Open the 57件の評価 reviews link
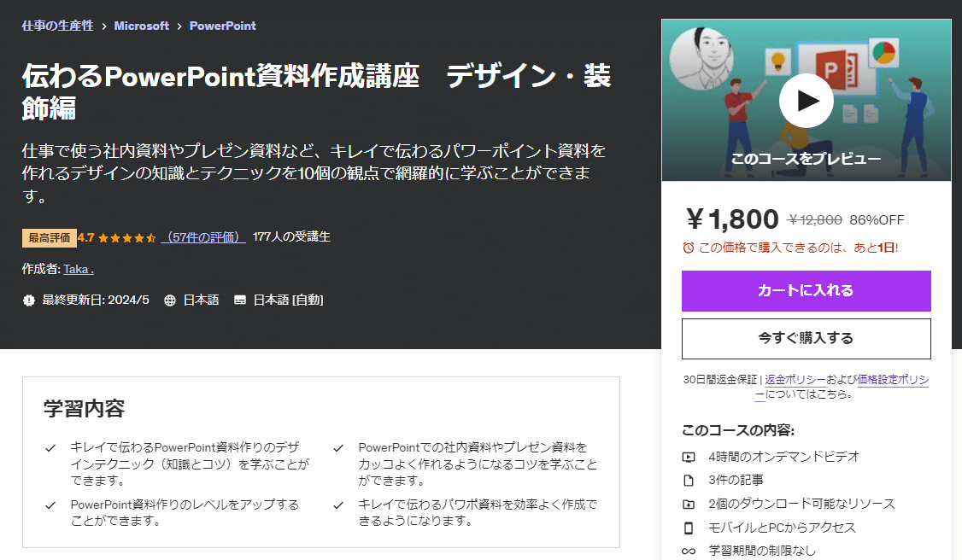Screen dimensions: 962x560 (x=203, y=237)
